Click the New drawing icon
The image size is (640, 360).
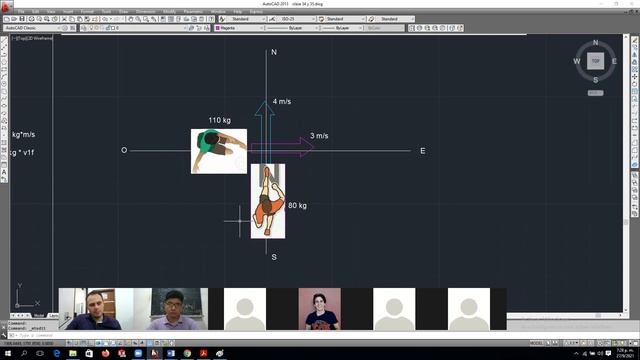7,19
